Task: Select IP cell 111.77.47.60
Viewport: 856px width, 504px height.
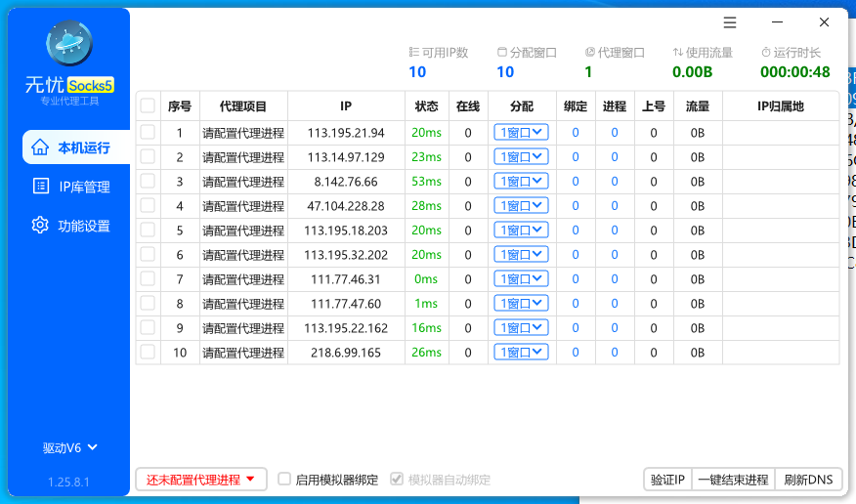Action: [346, 304]
